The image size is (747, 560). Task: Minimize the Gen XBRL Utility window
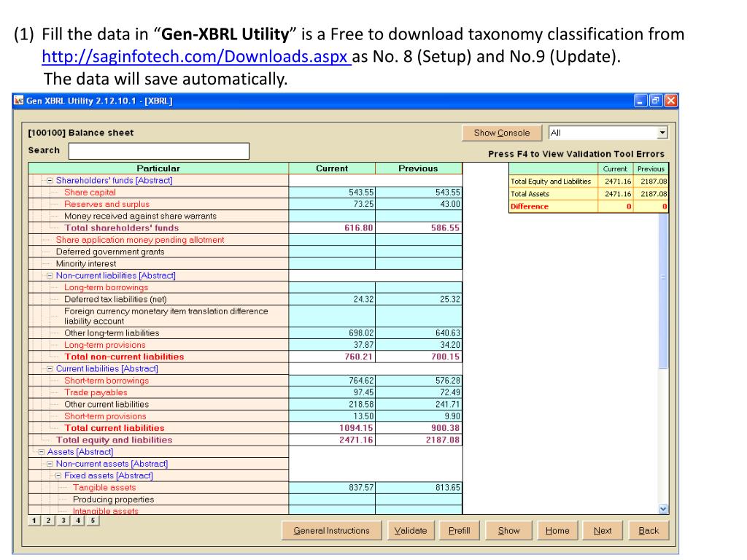pyautogui.click(x=640, y=101)
